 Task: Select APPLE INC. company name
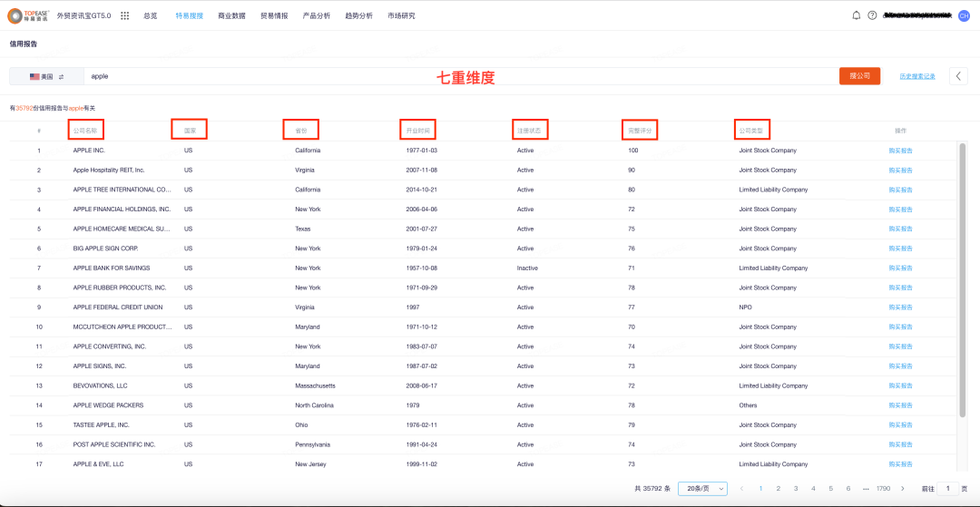click(x=89, y=151)
